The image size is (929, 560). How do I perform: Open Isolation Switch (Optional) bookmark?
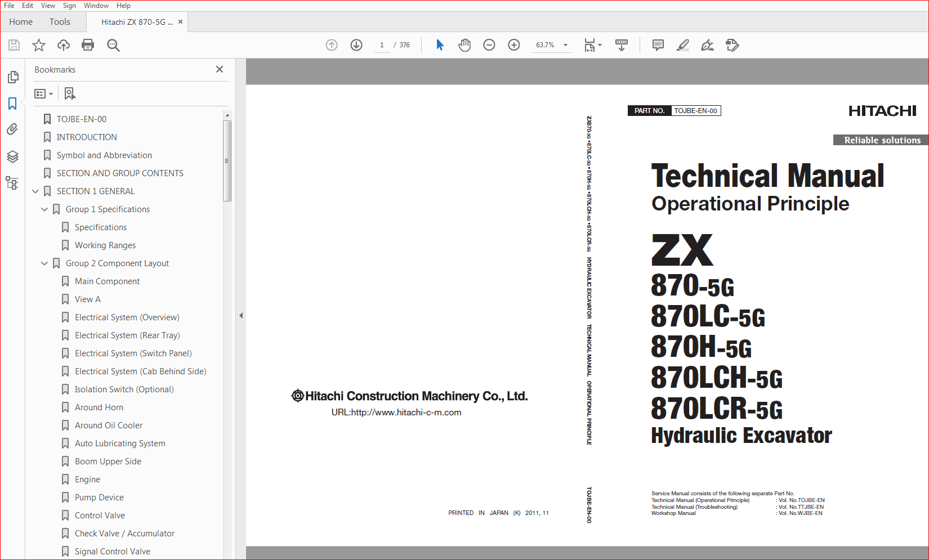(124, 389)
